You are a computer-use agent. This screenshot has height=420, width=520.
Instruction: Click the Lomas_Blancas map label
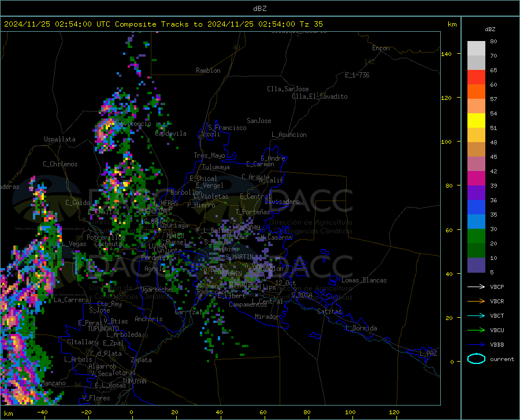[x=364, y=280]
